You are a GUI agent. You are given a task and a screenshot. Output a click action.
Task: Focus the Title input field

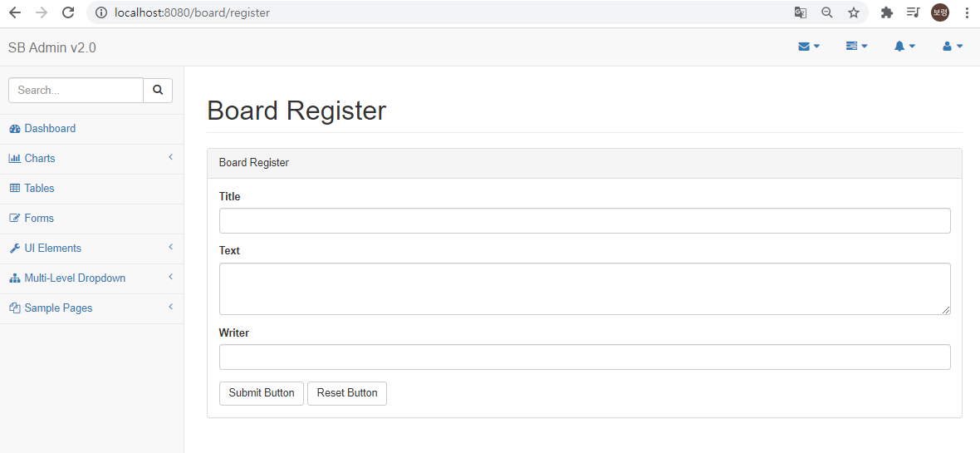tap(585, 221)
